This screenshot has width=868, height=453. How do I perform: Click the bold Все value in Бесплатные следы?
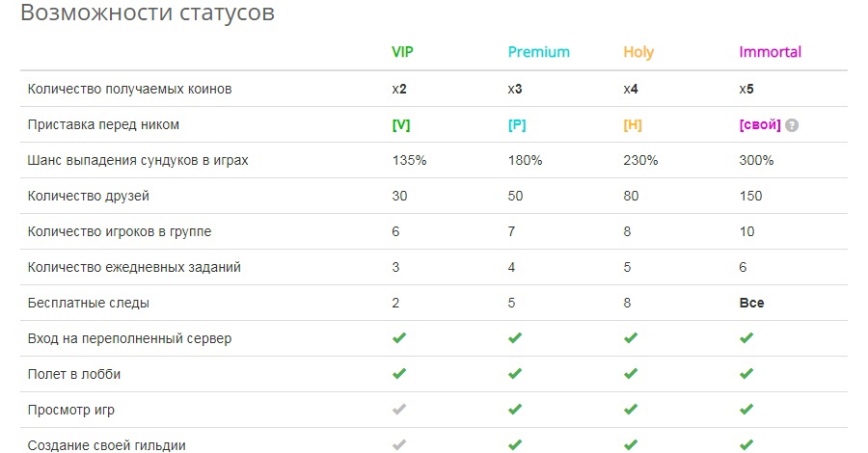point(751,303)
